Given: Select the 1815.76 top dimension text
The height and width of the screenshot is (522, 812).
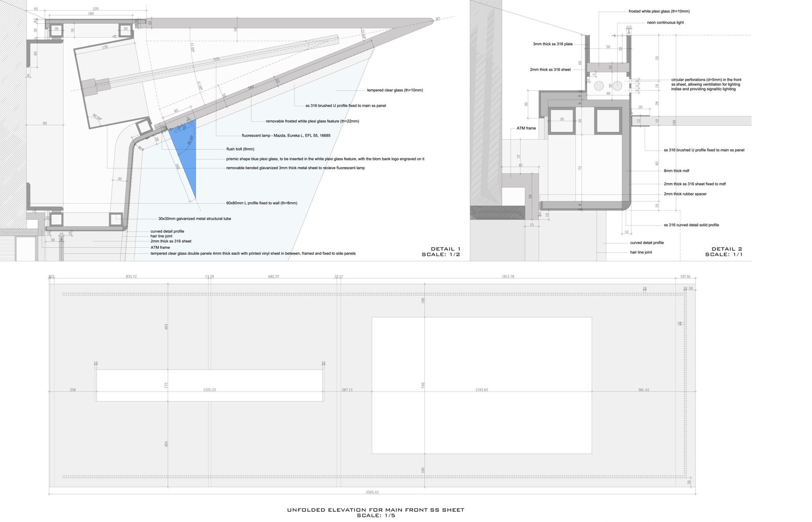Looking at the screenshot, I should (x=508, y=277).
